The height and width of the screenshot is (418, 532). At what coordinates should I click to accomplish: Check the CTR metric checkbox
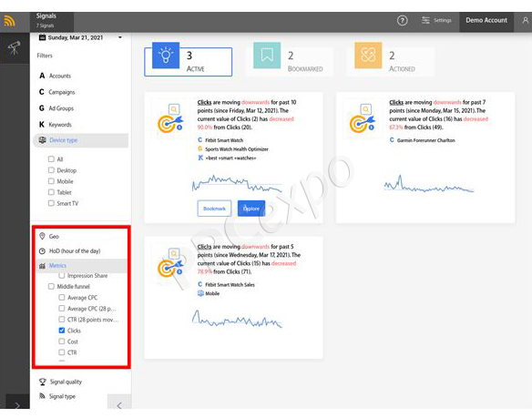click(62, 352)
